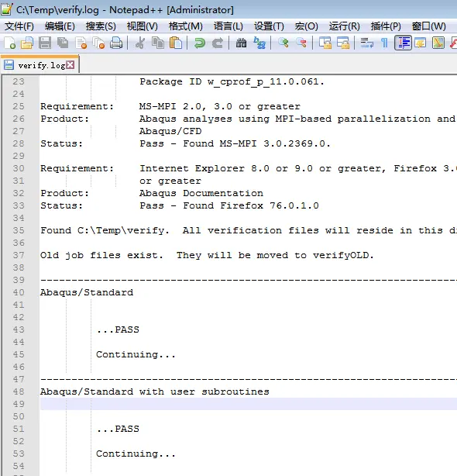Click 'Abaqus/Standard with user subroutines' line
The width and height of the screenshot is (457, 476).
click(x=155, y=391)
